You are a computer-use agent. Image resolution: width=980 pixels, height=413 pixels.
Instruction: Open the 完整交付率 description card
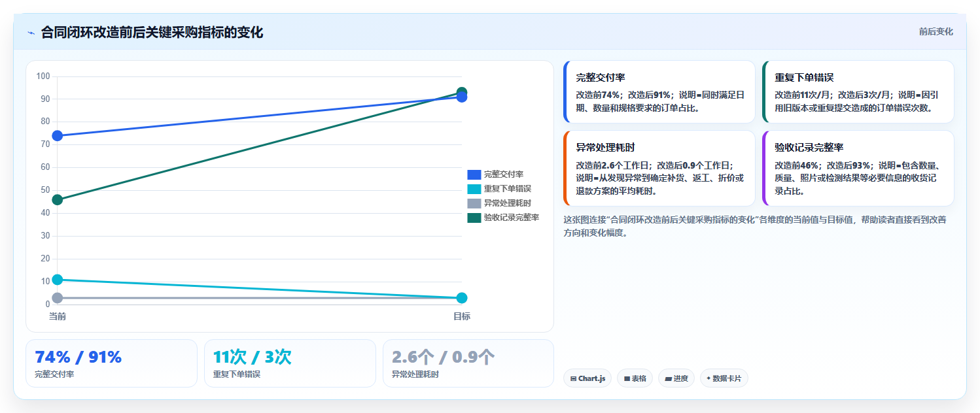(659, 92)
